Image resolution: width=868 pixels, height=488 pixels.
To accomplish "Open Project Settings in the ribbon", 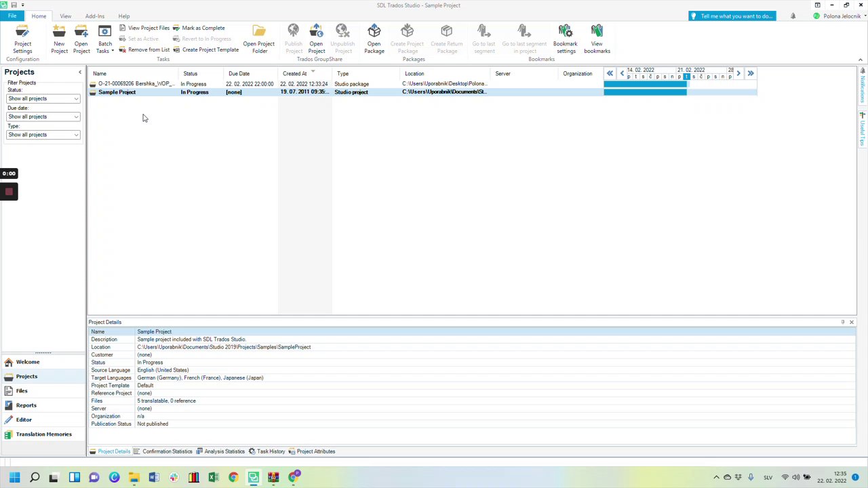I will point(22,39).
